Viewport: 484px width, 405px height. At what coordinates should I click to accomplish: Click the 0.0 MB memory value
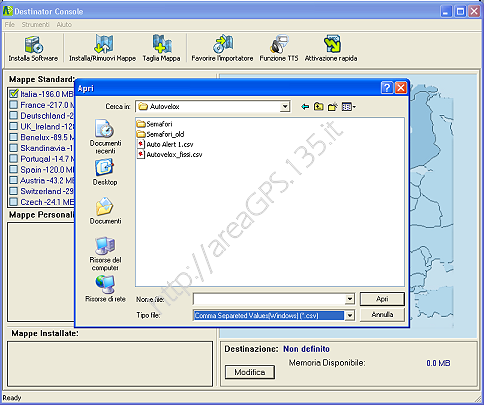click(x=438, y=363)
